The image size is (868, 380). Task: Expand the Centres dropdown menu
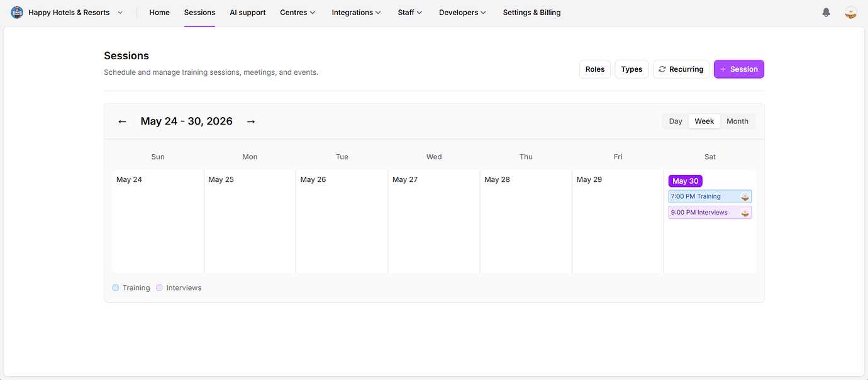(x=298, y=13)
